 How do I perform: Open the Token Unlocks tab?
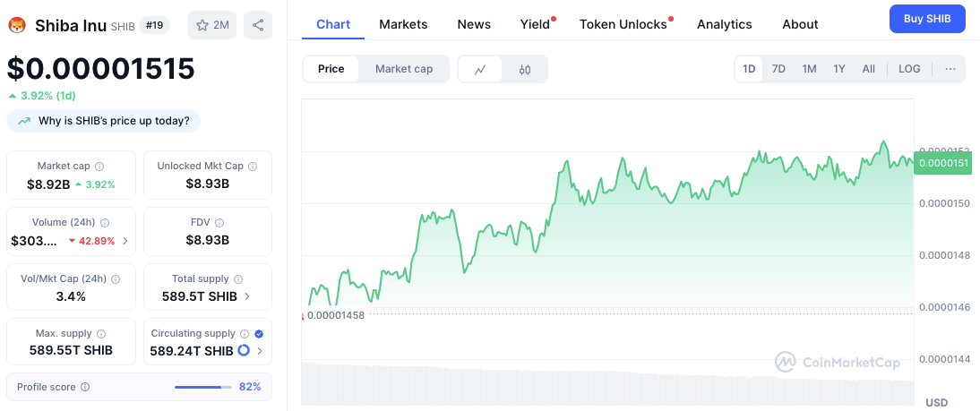(623, 24)
